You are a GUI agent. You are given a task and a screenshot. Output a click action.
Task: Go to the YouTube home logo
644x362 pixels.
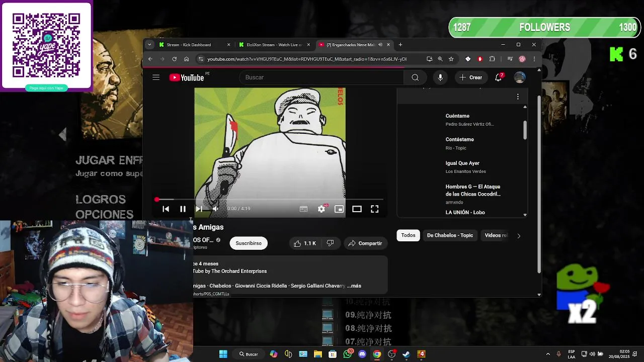[x=187, y=77]
